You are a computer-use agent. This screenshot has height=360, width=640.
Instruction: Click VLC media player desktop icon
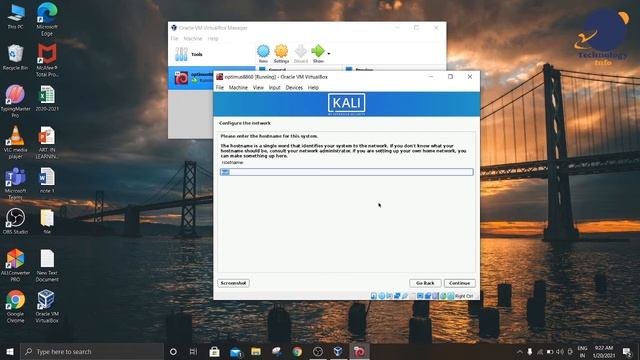[16, 142]
